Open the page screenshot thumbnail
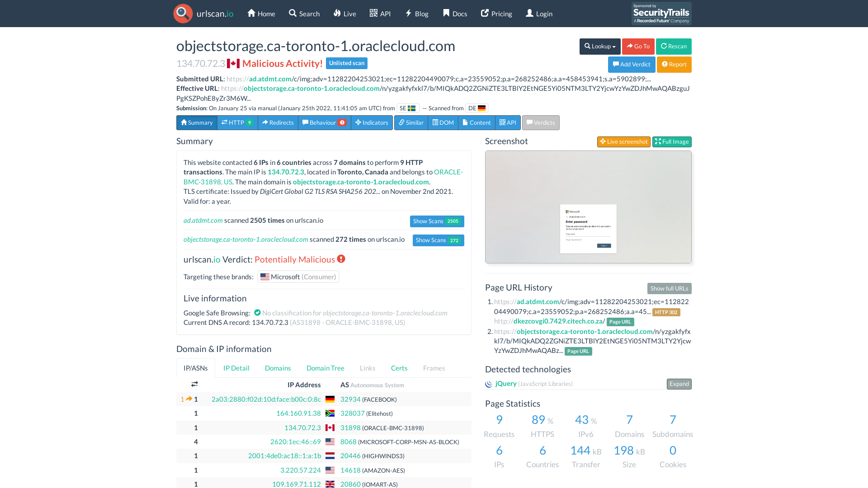The height and width of the screenshot is (488, 868). (x=588, y=207)
